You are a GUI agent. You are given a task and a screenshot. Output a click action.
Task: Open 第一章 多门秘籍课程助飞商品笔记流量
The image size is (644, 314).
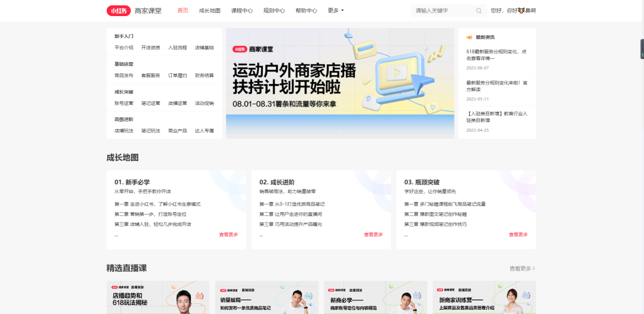coord(445,204)
